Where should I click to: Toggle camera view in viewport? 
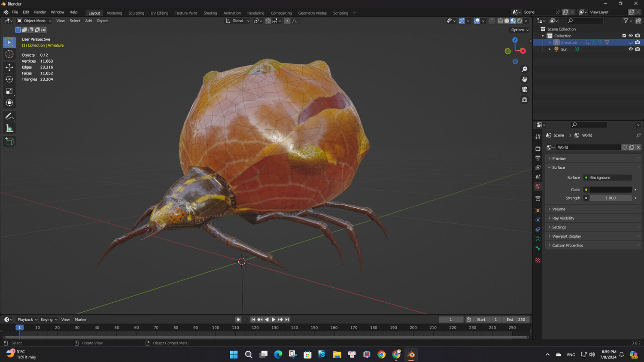coord(524,89)
